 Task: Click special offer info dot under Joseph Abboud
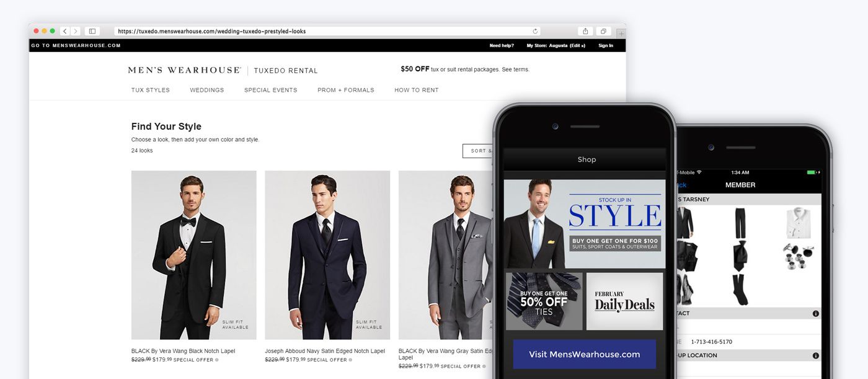point(350,360)
